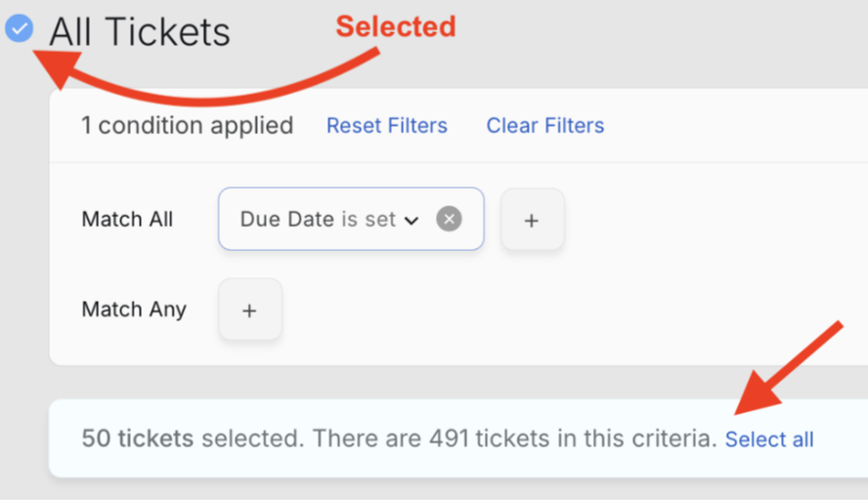The height and width of the screenshot is (500, 868).
Task: Remove the Due Date filter condition
Action: click(x=449, y=219)
